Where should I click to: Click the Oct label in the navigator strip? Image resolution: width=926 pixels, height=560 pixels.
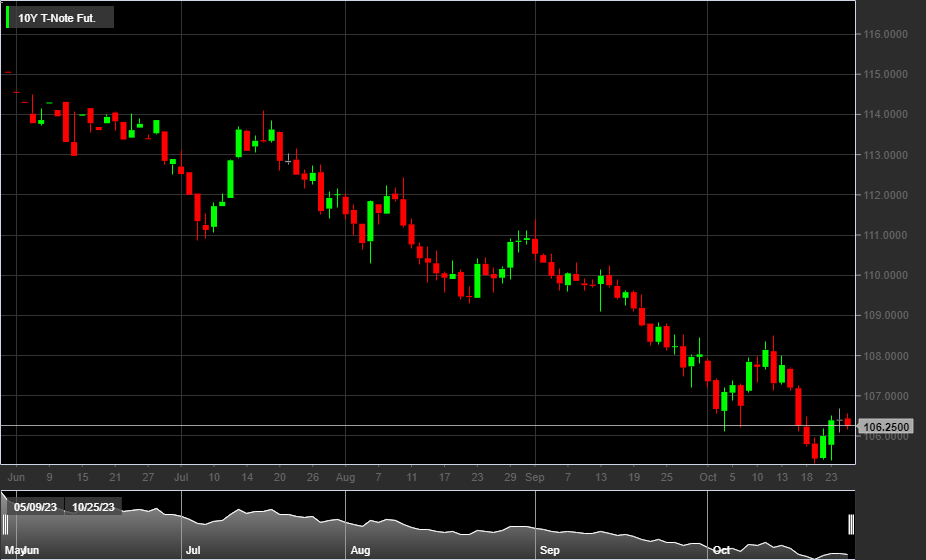(721, 550)
